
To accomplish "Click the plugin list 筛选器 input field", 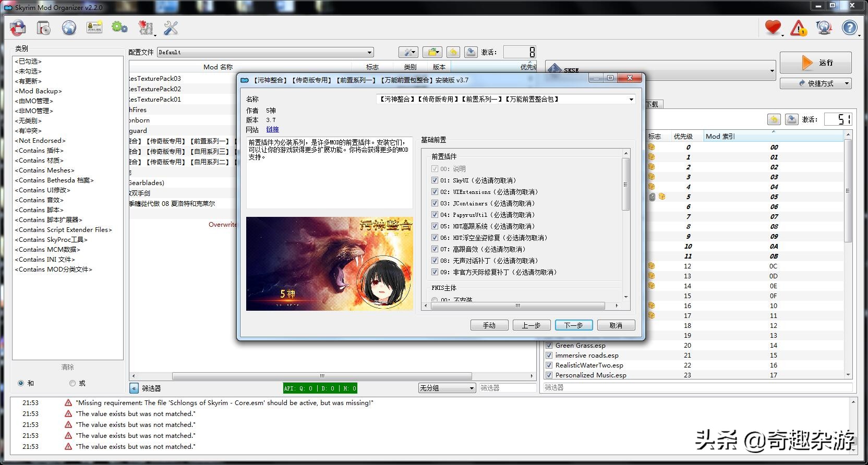I will tap(697, 388).
